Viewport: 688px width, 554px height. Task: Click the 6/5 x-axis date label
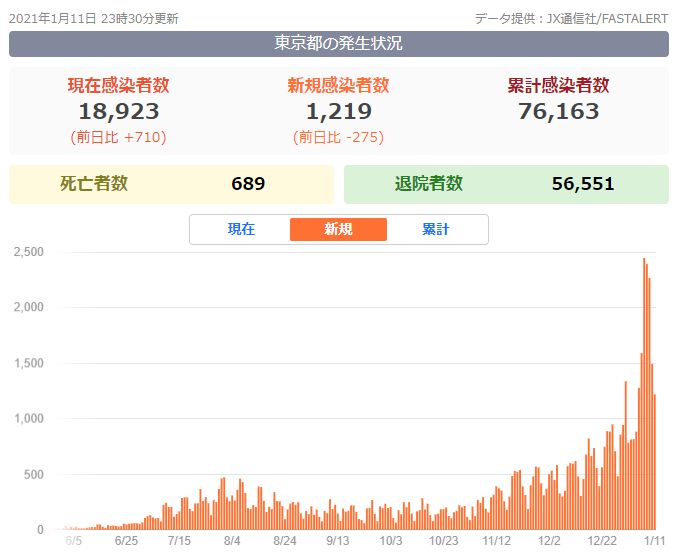click(x=73, y=540)
